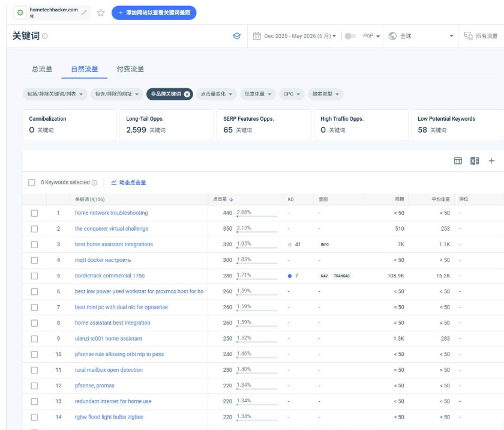The height and width of the screenshot is (430, 504).
Task: Click the hometechhacker.com site favicon
Action: (20, 13)
